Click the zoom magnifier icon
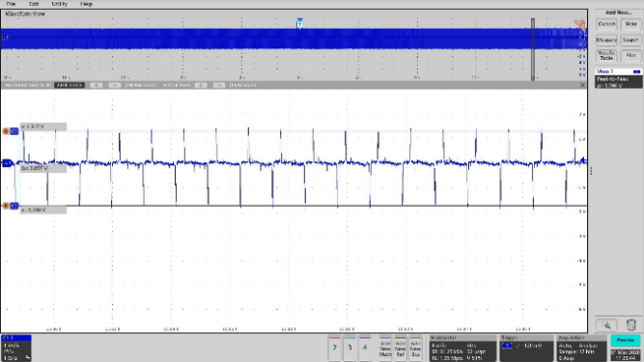 [x=606, y=325]
